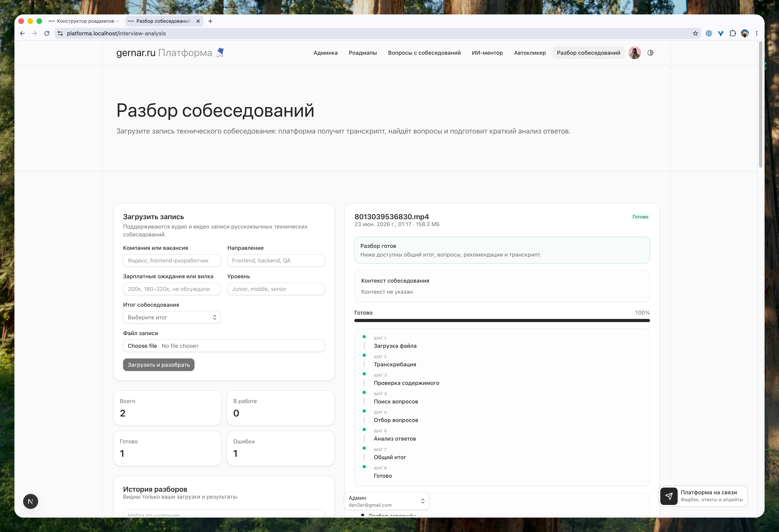The width and height of the screenshot is (779, 532).
Task: Open Chrome three-dot menu
Action: (756, 34)
